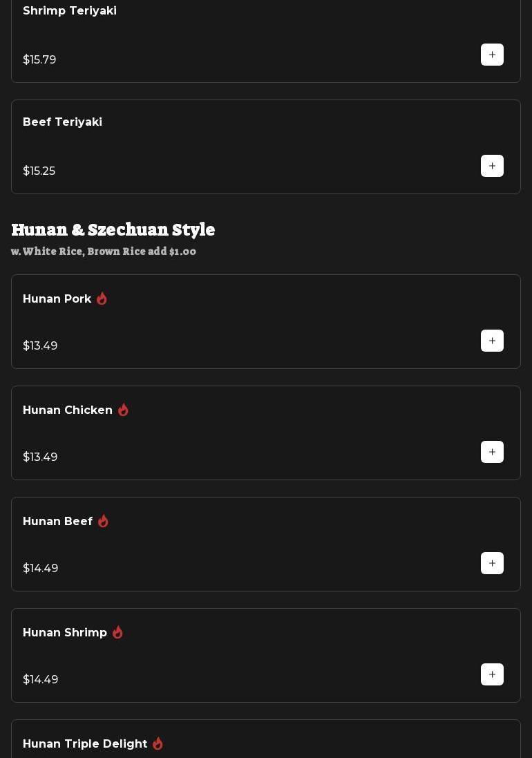
Task: Hit the plus icon for Hunan Shrimp
Action: point(492,674)
